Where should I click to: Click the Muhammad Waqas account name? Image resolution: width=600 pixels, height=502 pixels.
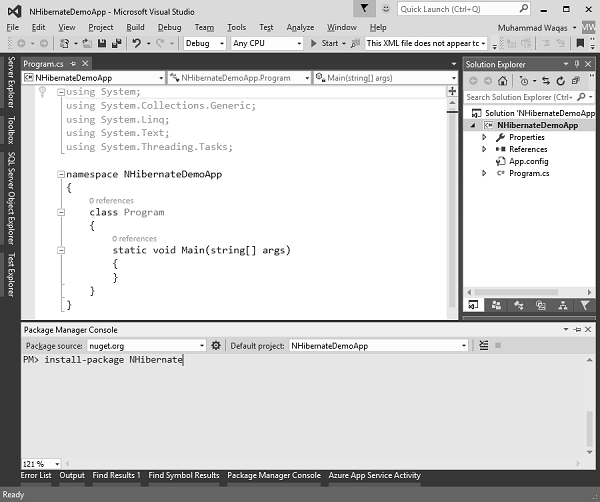(x=532, y=28)
